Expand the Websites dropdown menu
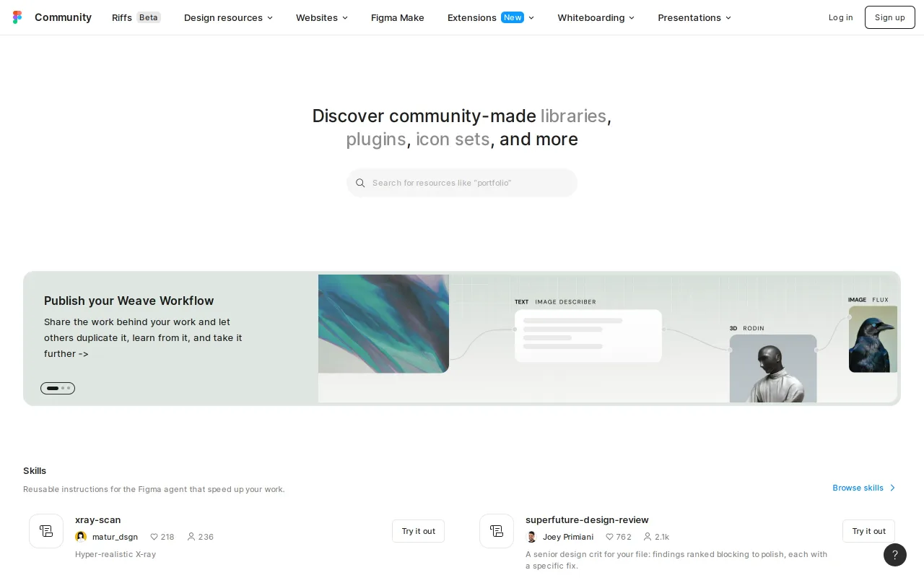Image resolution: width=924 pixels, height=578 pixels. coord(322,17)
